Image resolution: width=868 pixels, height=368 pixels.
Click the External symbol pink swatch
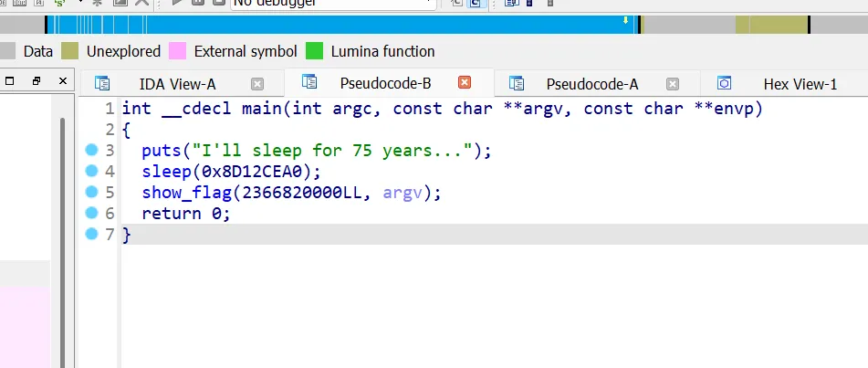click(178, 51)
